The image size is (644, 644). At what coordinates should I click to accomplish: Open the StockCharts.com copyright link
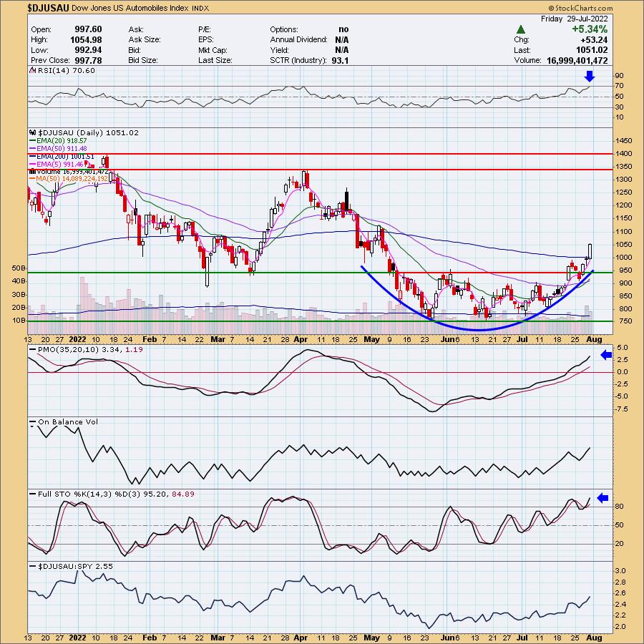pyautogui.click(x=580, y=8)
